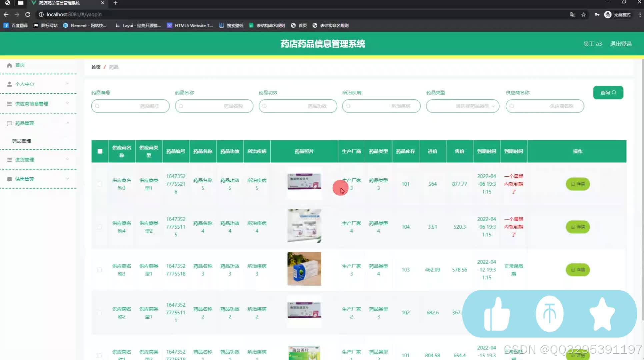Open the 搜索壁纸 bookmark
Screen dimensions: 644x360
click(231, 25)
